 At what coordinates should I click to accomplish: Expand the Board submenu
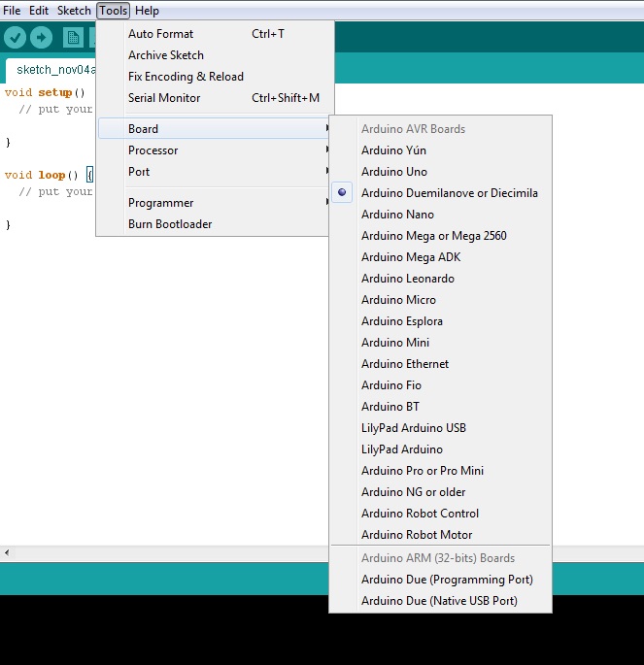point(215,128)
